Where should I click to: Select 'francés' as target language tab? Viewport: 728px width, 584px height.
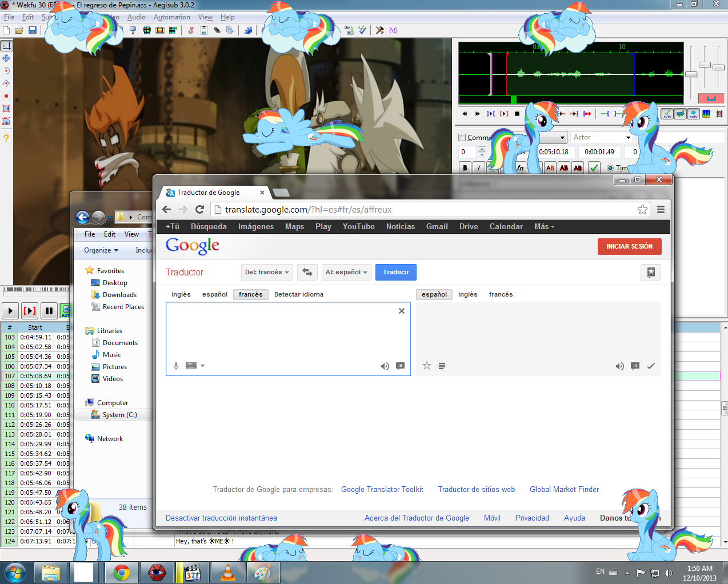(x=501, y=294)
